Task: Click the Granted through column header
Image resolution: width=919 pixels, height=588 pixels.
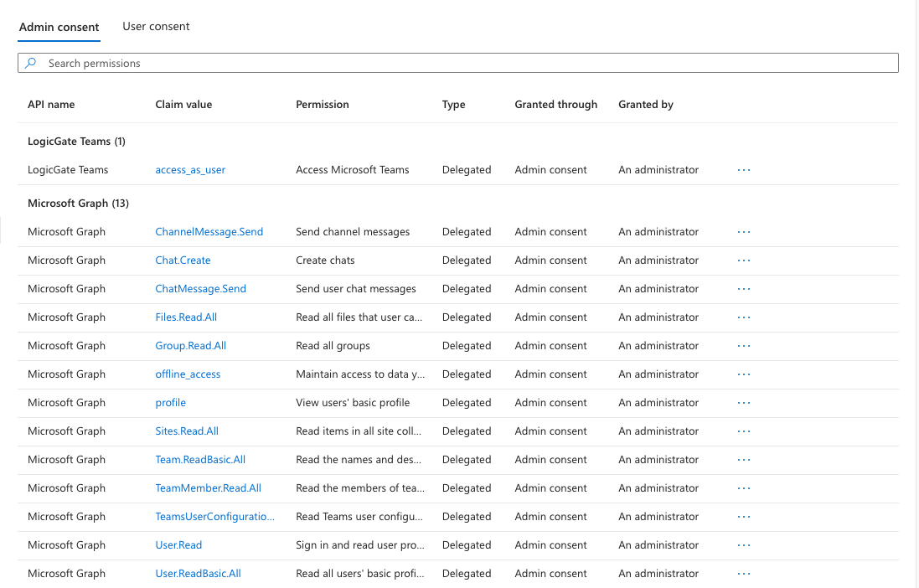Action: 555,105
